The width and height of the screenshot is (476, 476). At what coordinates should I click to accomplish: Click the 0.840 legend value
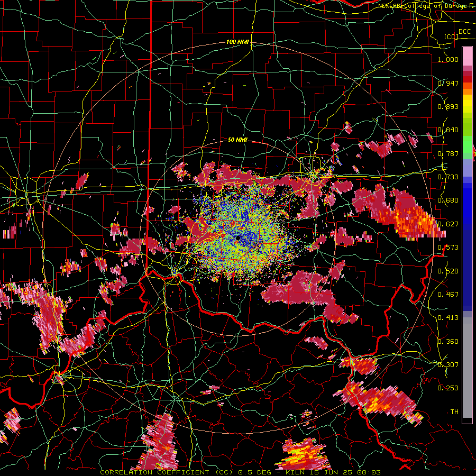pyautogui.click(x=448, y=130)
